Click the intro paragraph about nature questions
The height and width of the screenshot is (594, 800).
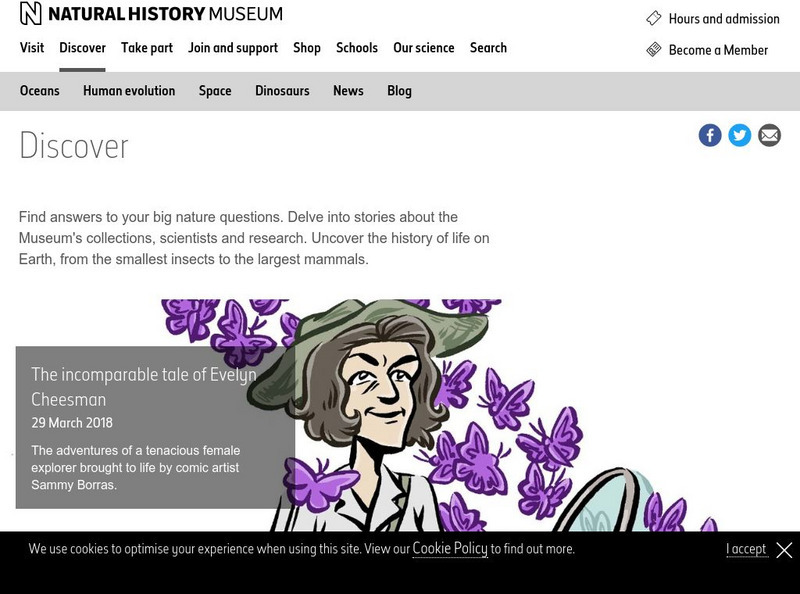tap(254, 238)
